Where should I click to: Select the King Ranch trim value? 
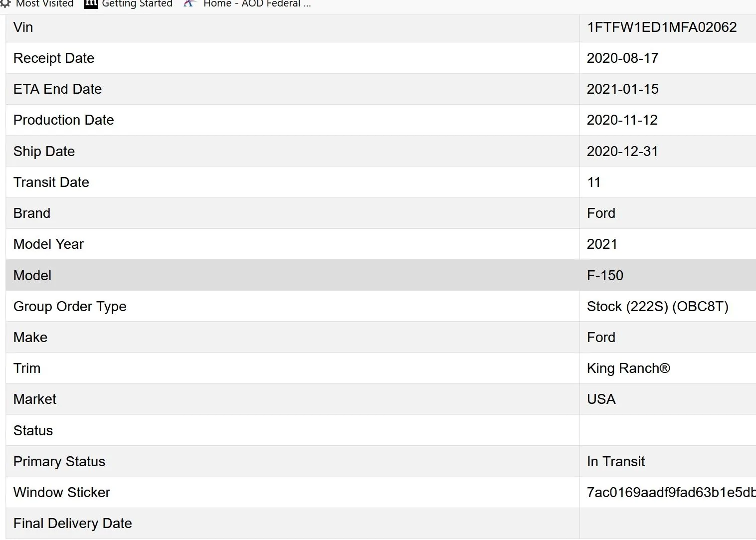[x=628, y=368]
